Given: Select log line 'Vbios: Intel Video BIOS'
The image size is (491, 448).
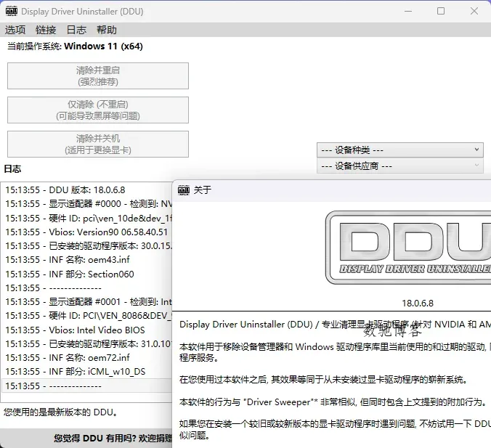Looking at the screenshot, I should tap(86, 330).
